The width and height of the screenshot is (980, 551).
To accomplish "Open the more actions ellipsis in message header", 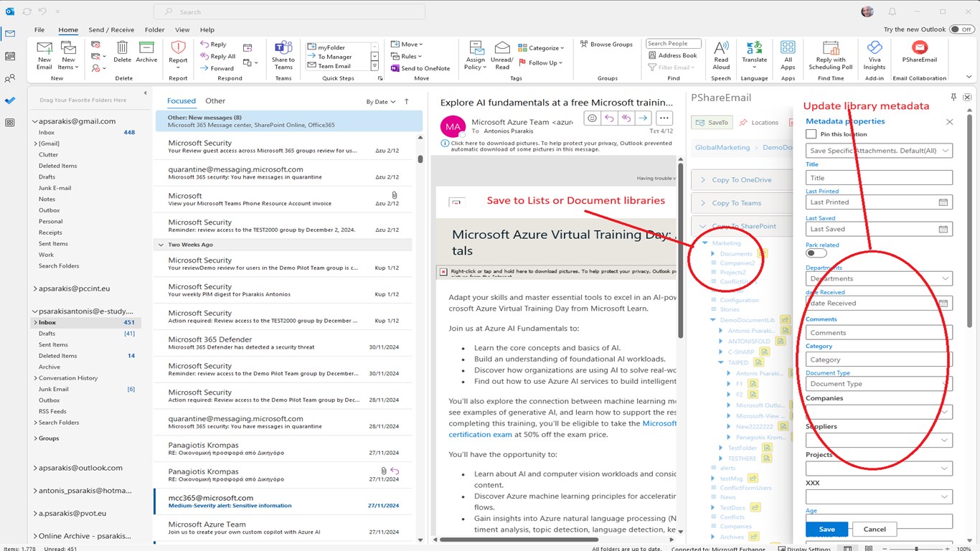I will 664,118.
